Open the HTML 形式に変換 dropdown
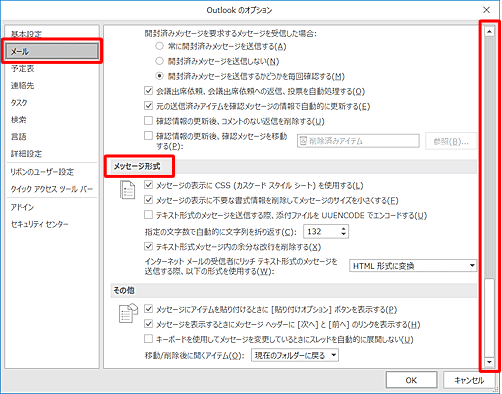502x394 pixels. [x=413, y=266]
